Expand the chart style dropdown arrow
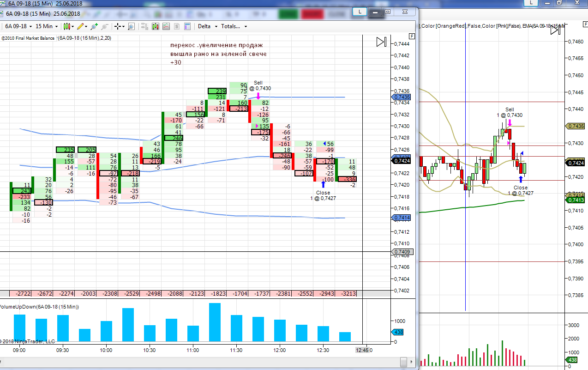 point(72,26)
